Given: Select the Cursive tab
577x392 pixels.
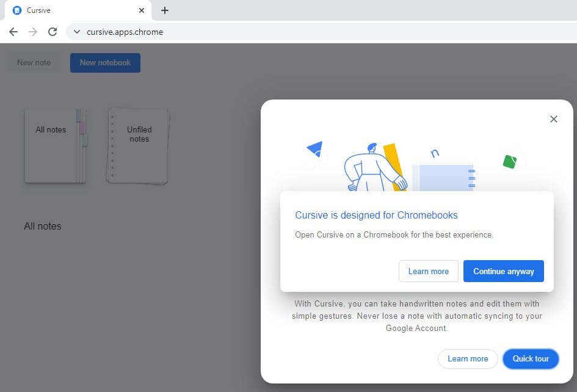Looking at the screenshot, I should (x=78, y=10).
